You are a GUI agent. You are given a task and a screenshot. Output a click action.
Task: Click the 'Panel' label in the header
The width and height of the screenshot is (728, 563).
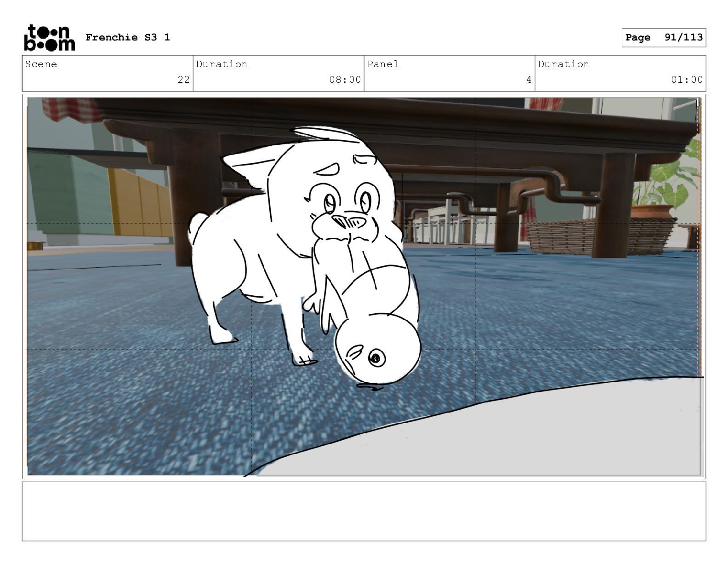coord(383,64)
